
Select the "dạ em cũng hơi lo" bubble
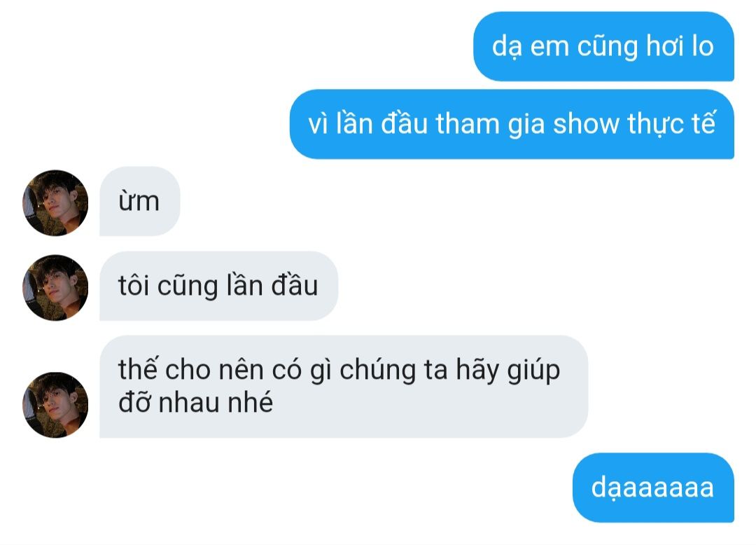(x=603, y=46)
